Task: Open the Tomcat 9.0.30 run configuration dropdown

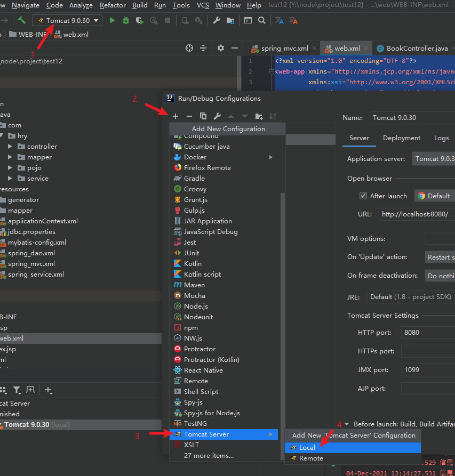Action: pyautogui.click(x=67, y=21)
